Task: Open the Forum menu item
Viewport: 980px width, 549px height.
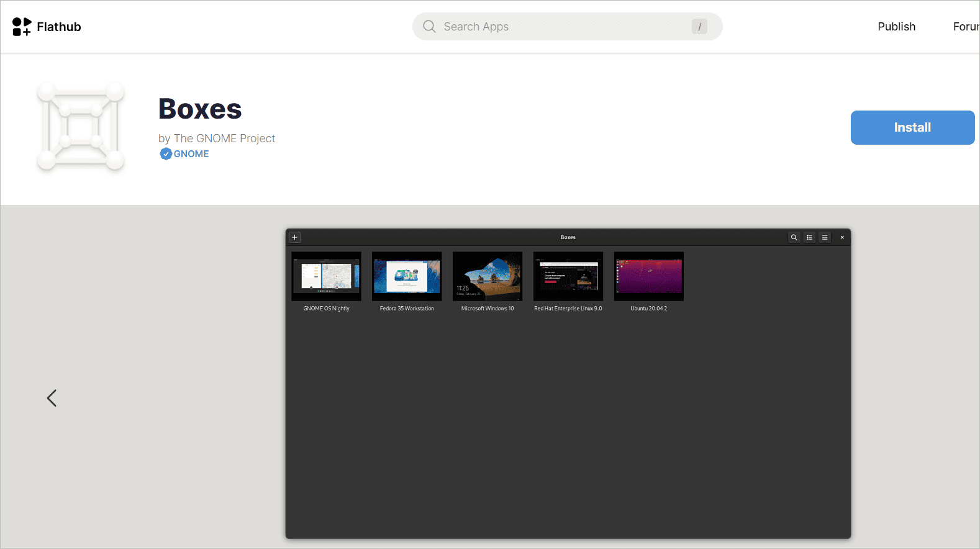Action: tap(966, 27)
